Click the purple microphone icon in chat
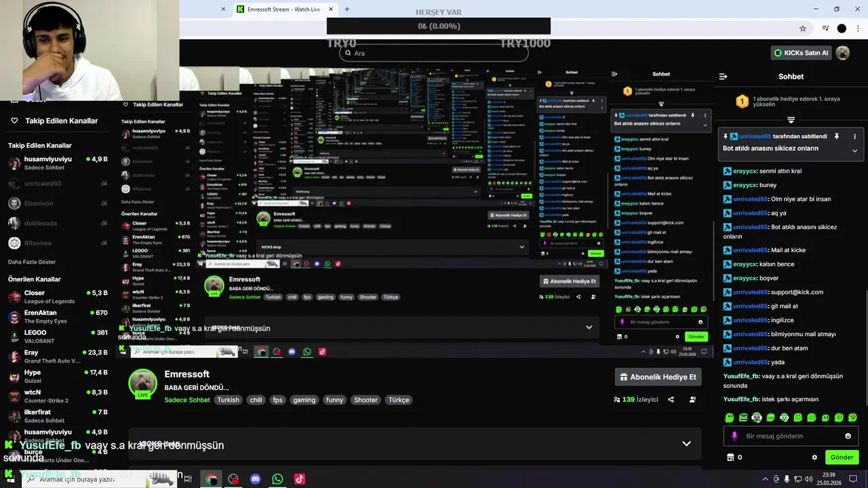 (734, 436)
